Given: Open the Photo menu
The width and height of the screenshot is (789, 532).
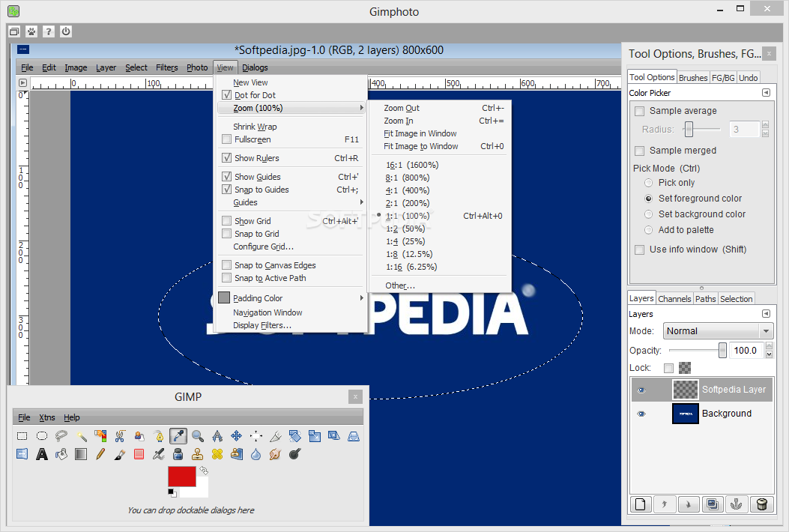Looking at the screenshot, I should (197, 67).
